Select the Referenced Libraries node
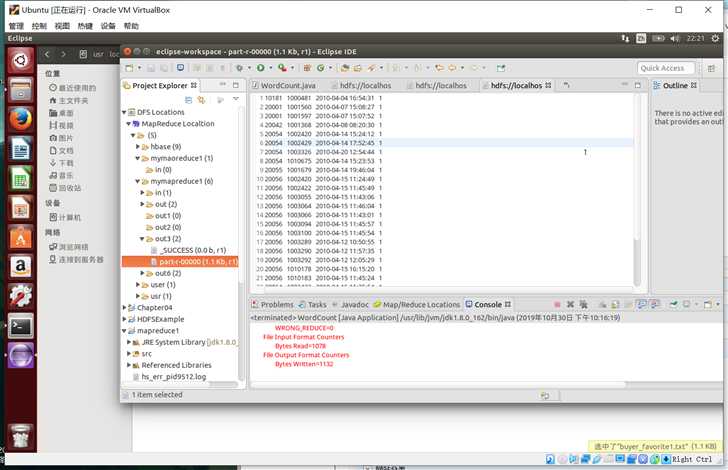This screenshot has width=728, height=470. [172, 365]
